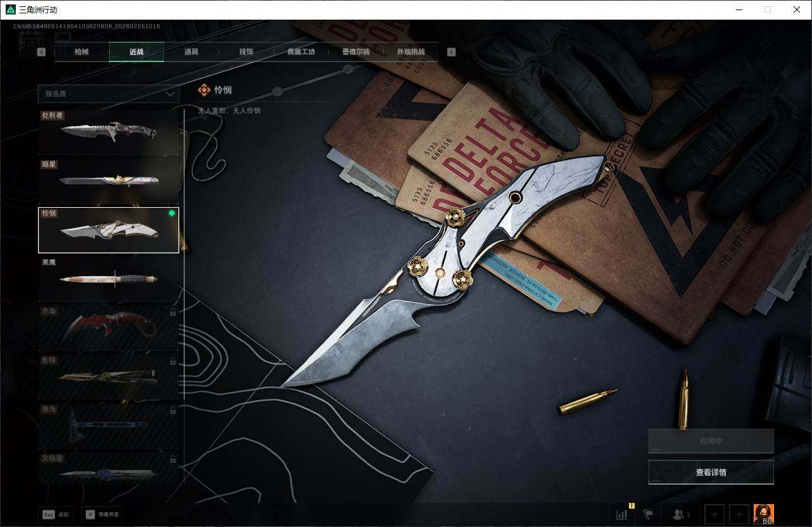Expand the 按品质 sort dropdown

[108, 94]
